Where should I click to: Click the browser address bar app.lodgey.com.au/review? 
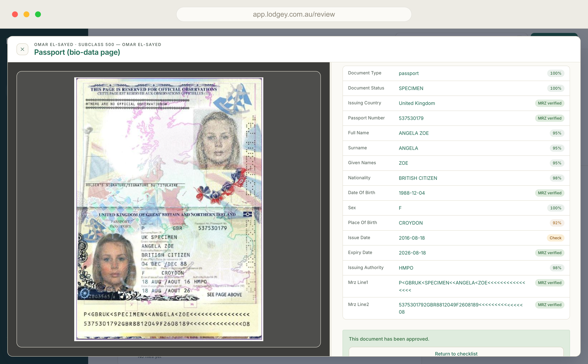(294, 14)
